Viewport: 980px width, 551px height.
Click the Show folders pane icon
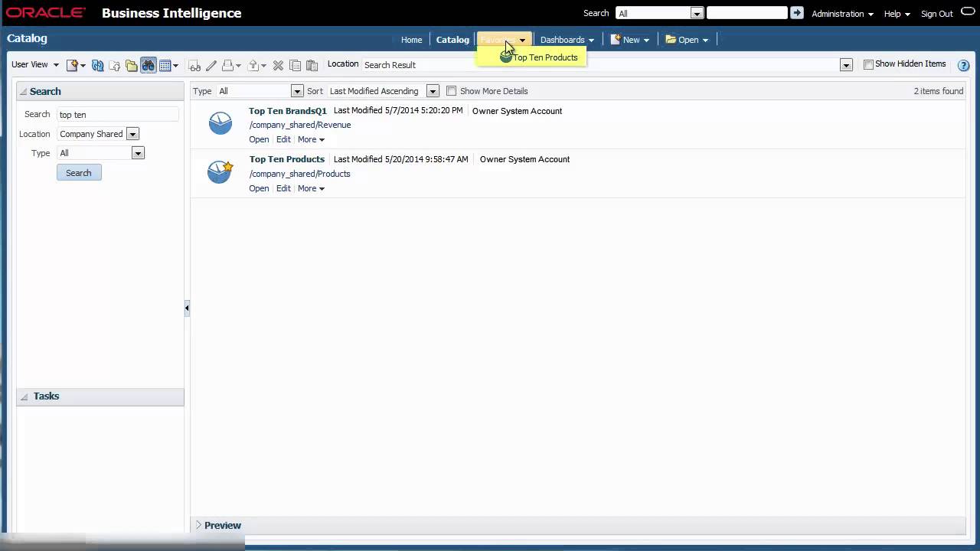coord(132,66)
